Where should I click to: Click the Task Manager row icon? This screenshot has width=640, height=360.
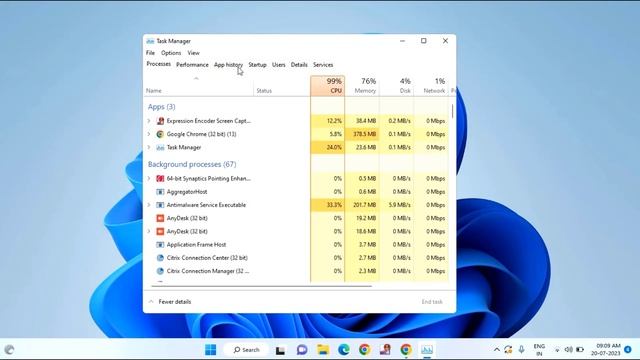coord(160,147)
